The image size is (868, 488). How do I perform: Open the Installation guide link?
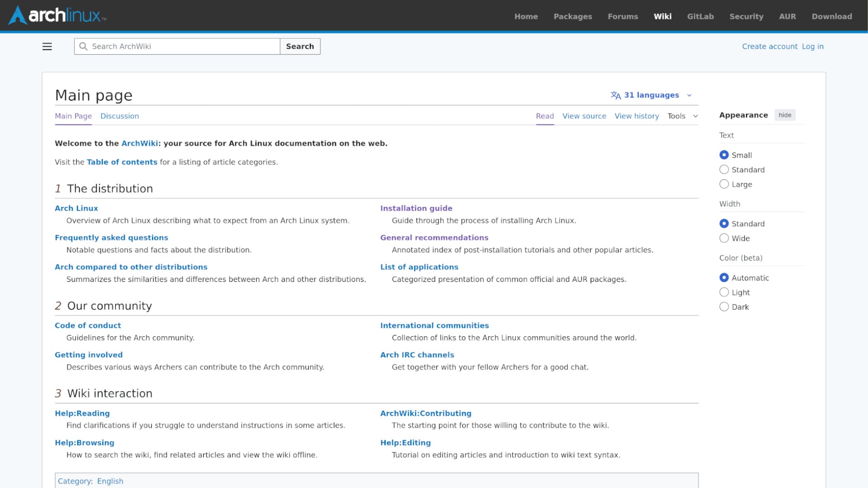416,208
